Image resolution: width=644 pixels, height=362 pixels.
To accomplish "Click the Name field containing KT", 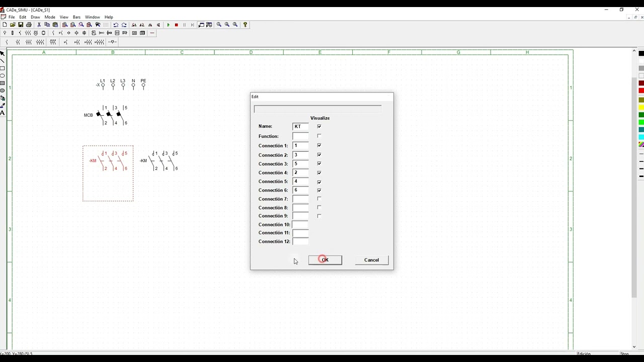I will click(x=300, y=127).
